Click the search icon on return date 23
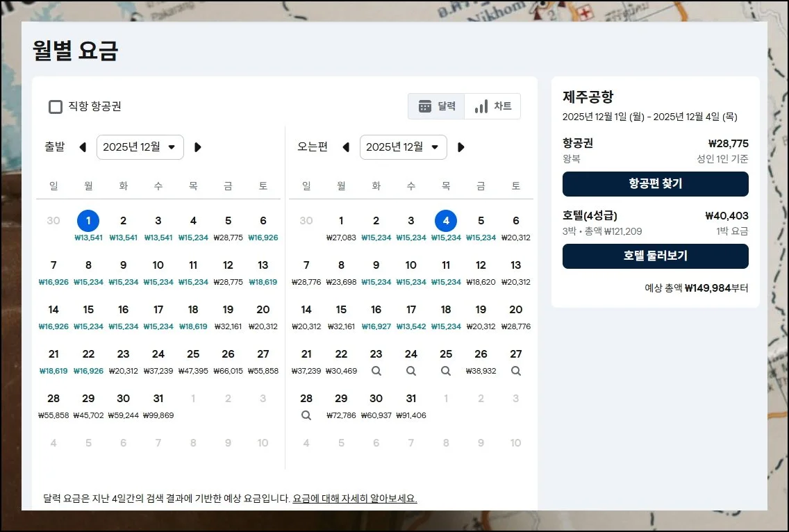 coord(376,371)
